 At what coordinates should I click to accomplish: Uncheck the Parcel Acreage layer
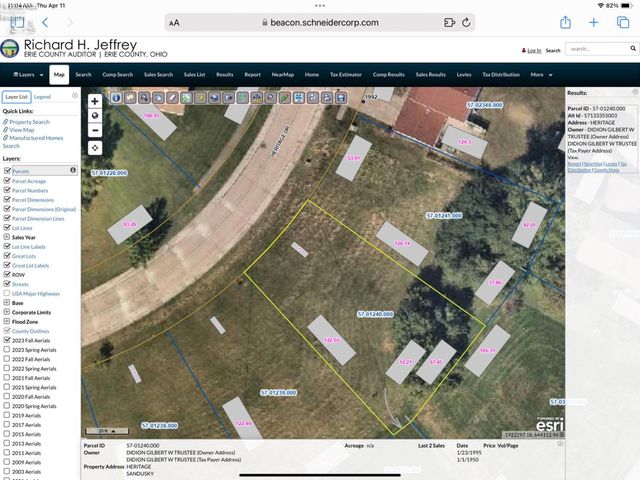8,180
